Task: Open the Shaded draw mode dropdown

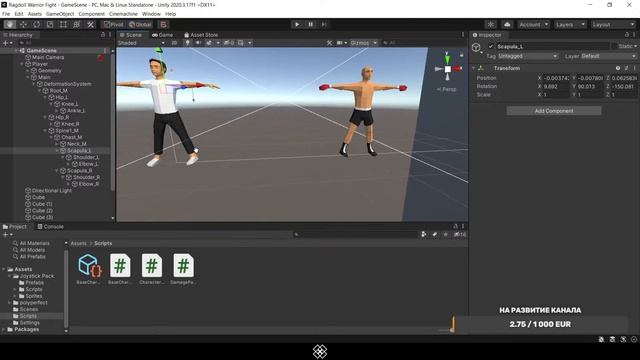Action: [141, 43]
